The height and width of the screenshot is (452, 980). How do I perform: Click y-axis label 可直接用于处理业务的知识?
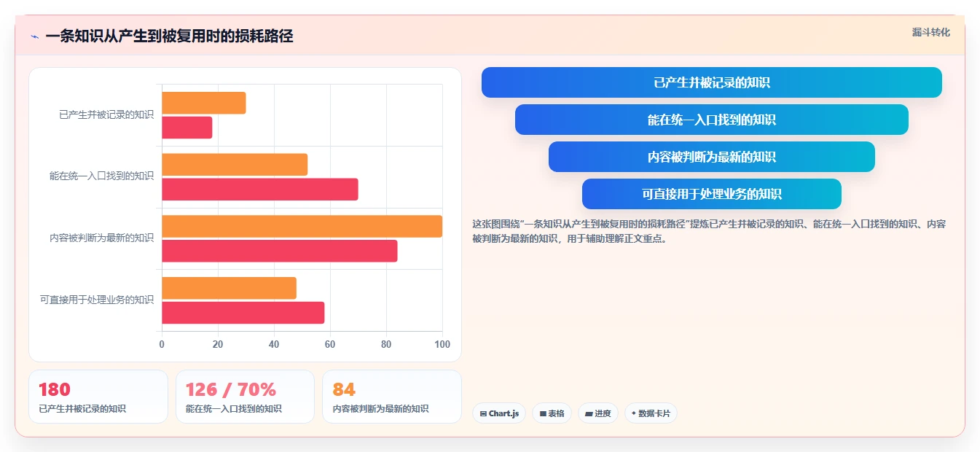tap(97, 300)
